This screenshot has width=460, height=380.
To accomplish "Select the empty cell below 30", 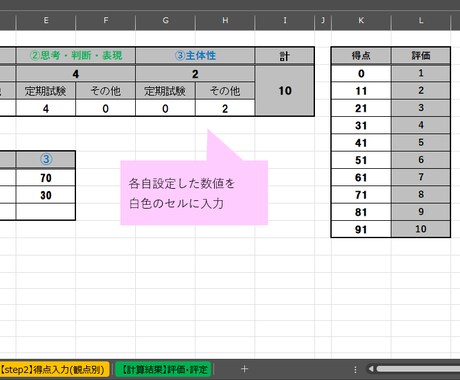I will tap(46, 212).
